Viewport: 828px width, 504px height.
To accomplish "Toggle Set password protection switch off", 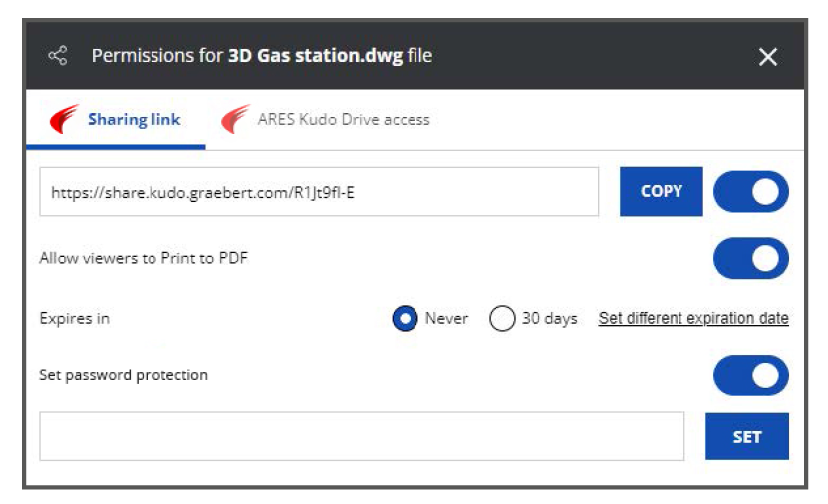I will tap(750, 375).
